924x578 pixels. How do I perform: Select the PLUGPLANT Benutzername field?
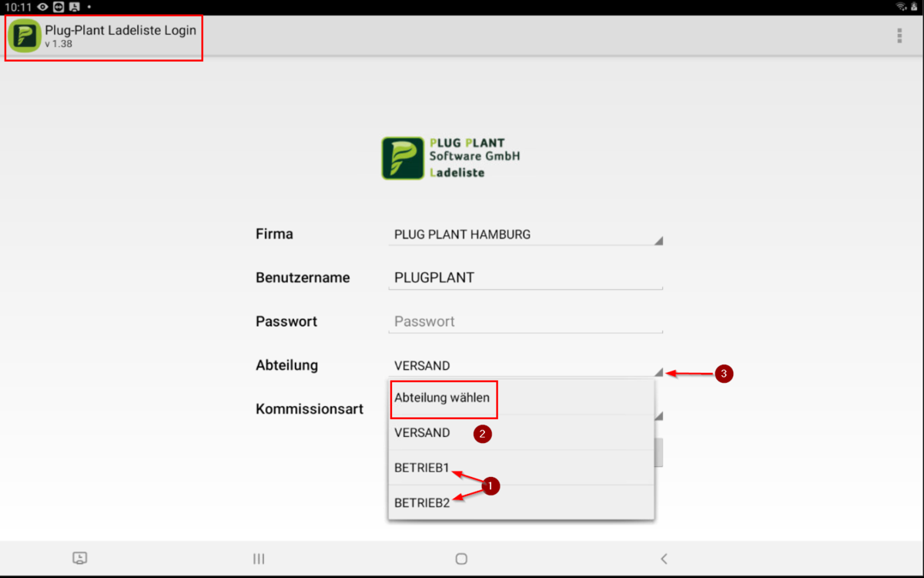[x=526, y=277]
